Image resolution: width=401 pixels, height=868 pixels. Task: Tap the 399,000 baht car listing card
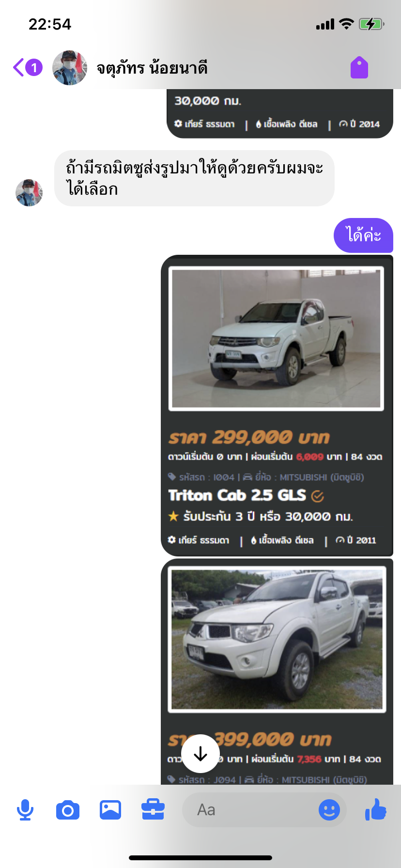pos(277,671)
